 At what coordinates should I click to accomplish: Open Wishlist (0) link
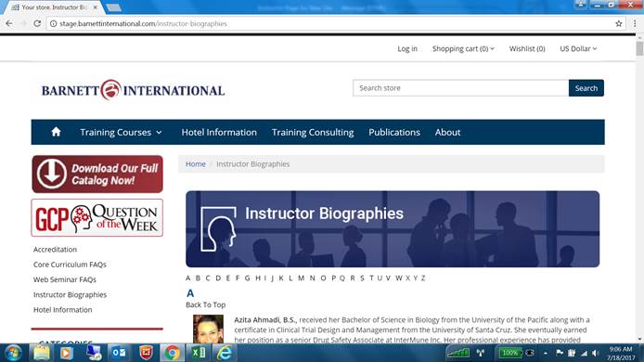click(527, 48)
